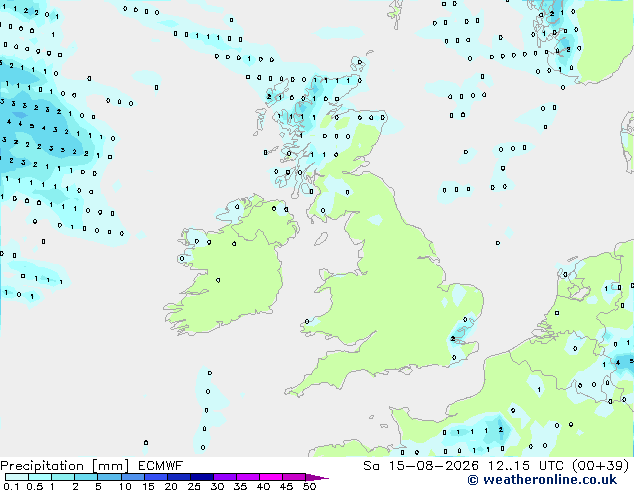The image size is (634, 490).
Task: Click the 'ECMWF' model label
Action: (160, 466)
